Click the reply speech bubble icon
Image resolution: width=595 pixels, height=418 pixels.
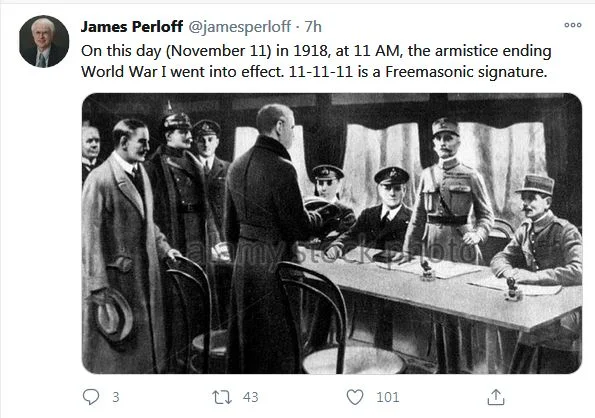click(x=91, y=397)
